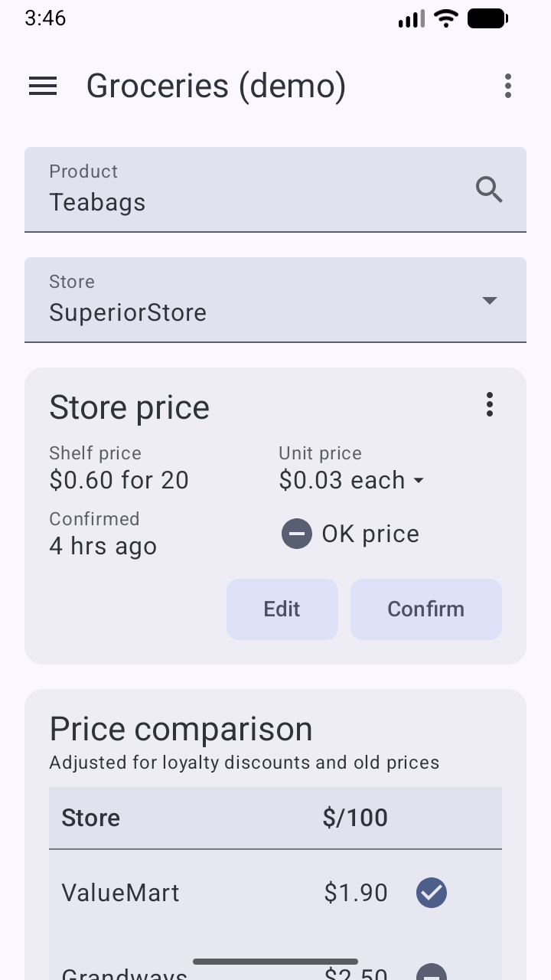Tap the product search magnifier icon
Image resolution: width=551 pixels, height=980 pixels.
tap(489, 189)
